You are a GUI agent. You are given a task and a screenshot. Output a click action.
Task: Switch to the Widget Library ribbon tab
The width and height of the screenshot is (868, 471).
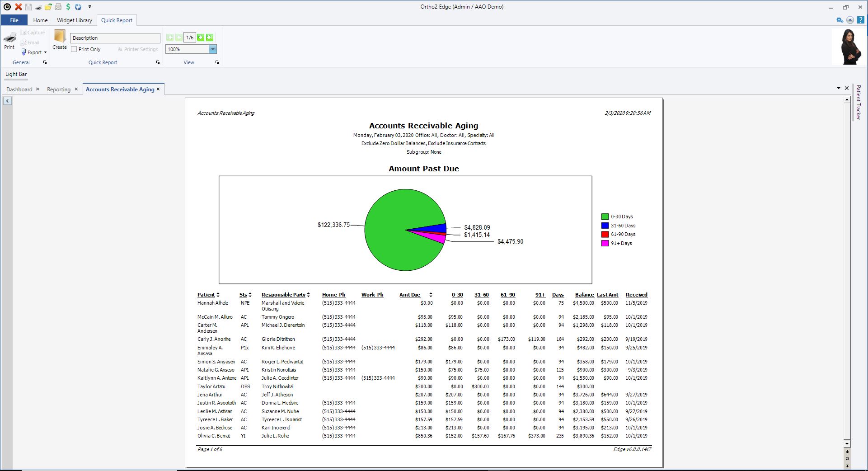(x=75, y=20)
